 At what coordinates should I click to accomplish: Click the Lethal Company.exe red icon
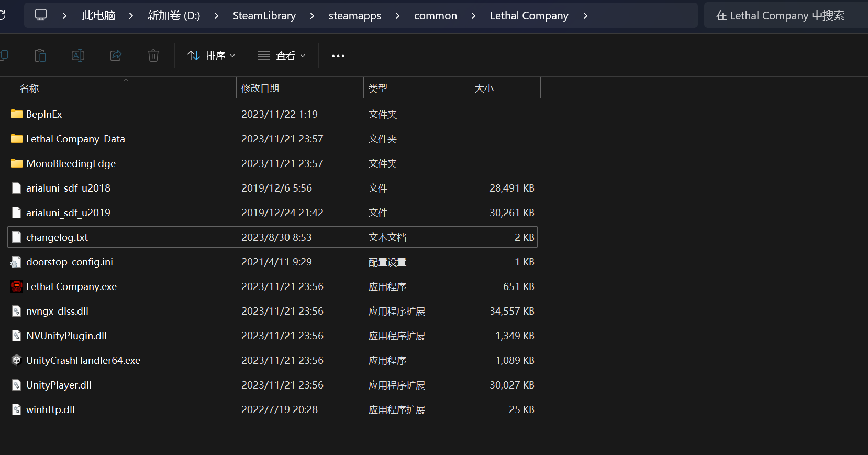click(x=17, y=286)
